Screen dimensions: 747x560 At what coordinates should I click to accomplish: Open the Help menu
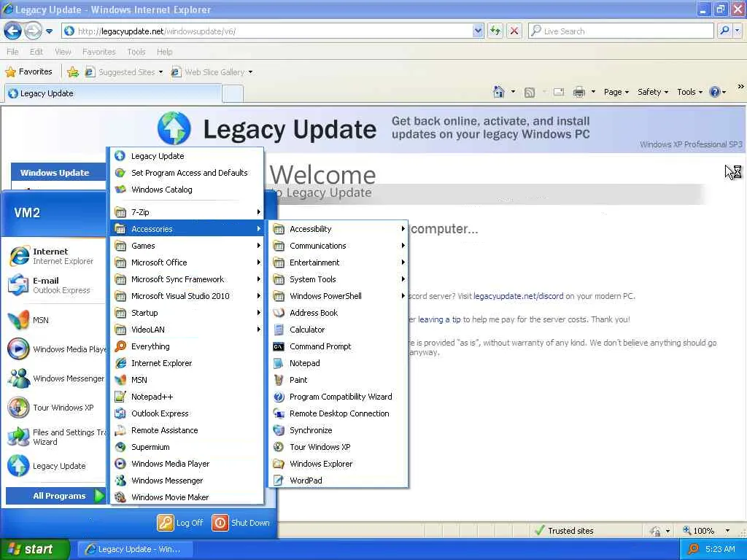164,52
